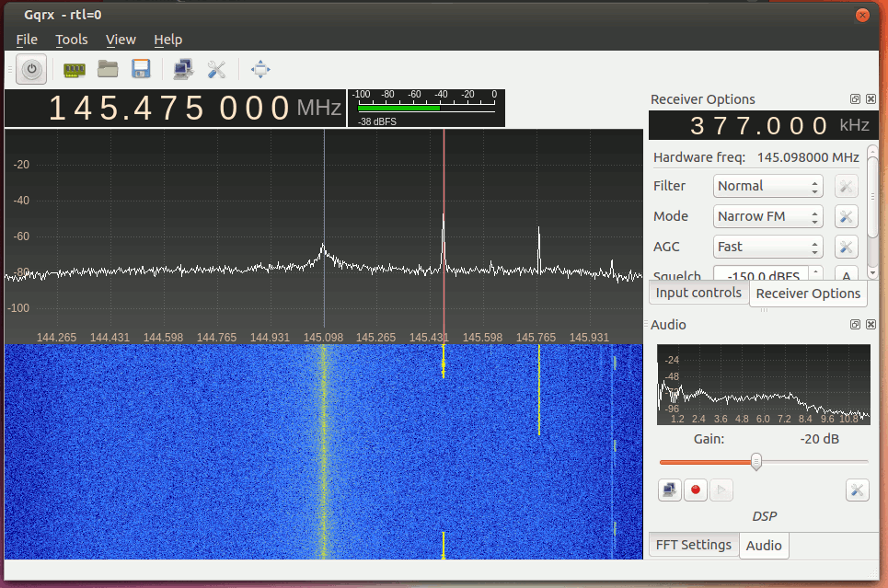Switch to the FFT Settings tab

point(694,545)
